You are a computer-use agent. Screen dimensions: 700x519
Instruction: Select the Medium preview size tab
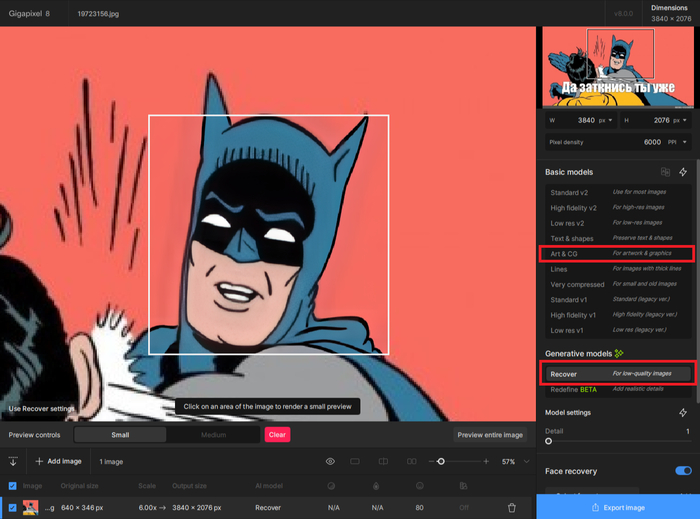[213, 435]
